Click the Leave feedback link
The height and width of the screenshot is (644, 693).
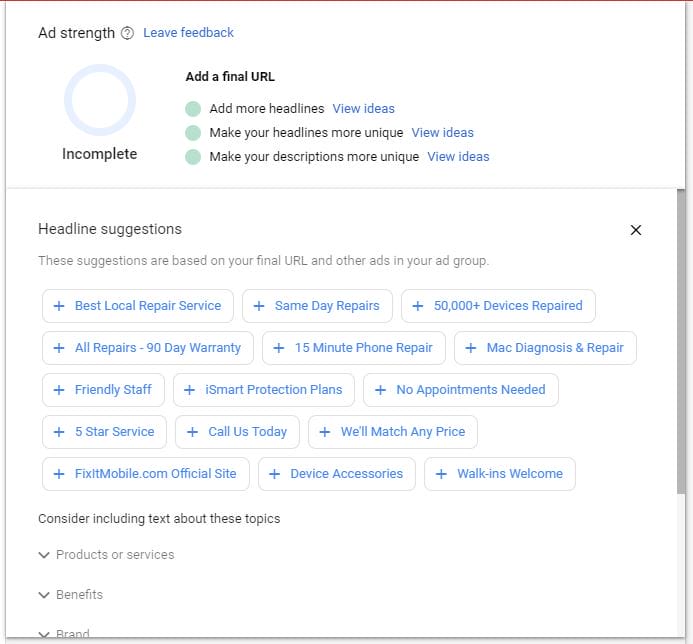pos(188,33)
